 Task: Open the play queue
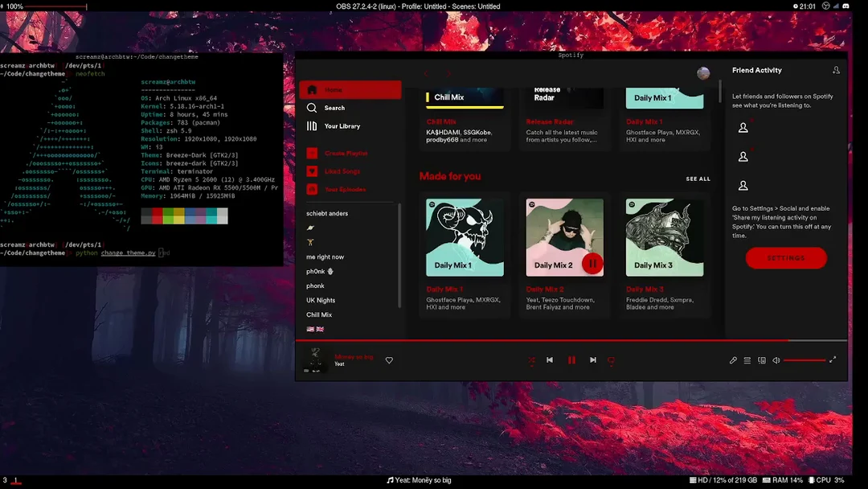coord(747,360)
